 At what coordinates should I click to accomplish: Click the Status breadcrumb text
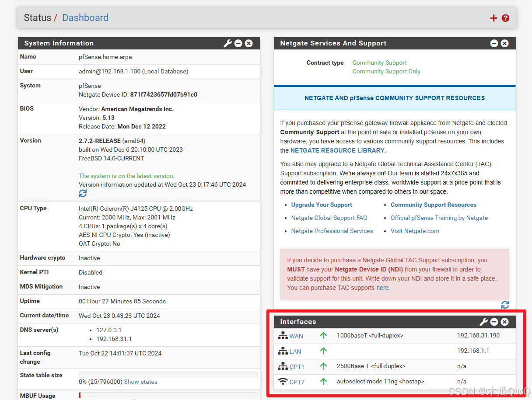coord(38,18)
